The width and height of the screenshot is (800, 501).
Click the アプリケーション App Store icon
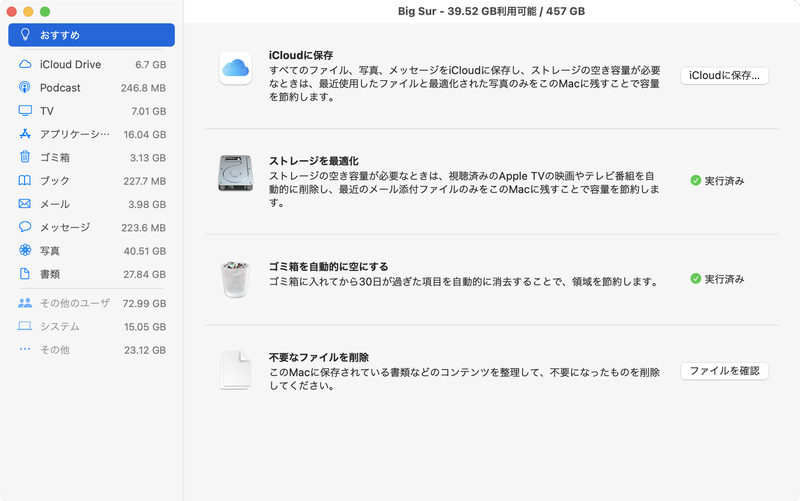(x=24, y=134)
